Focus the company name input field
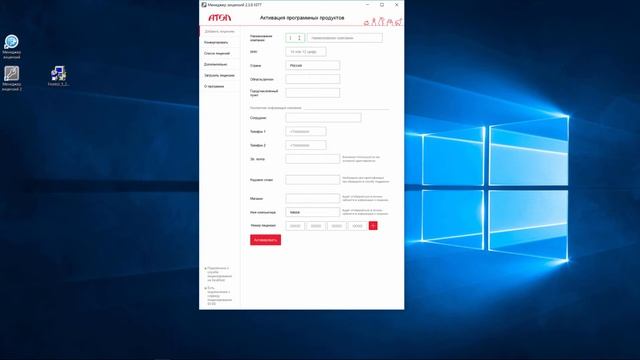This screenshot has height=360, width=640. click(x=345, y=38)
